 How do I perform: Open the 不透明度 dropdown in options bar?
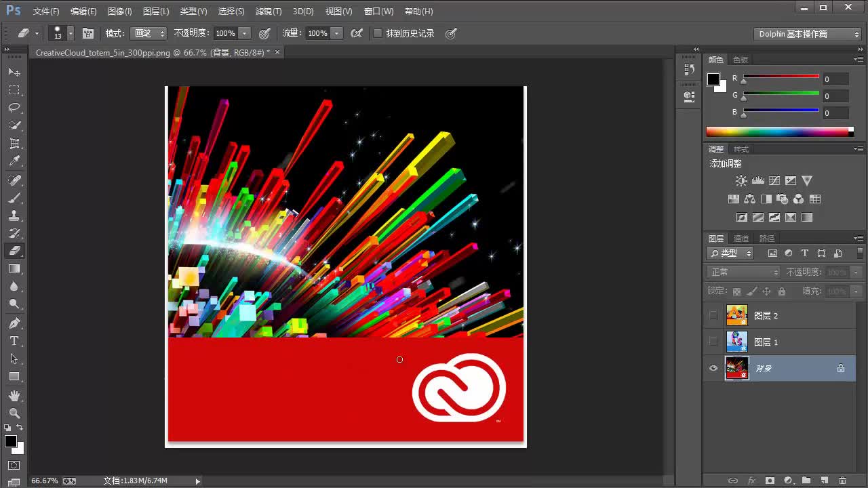[x=245, y=33]
